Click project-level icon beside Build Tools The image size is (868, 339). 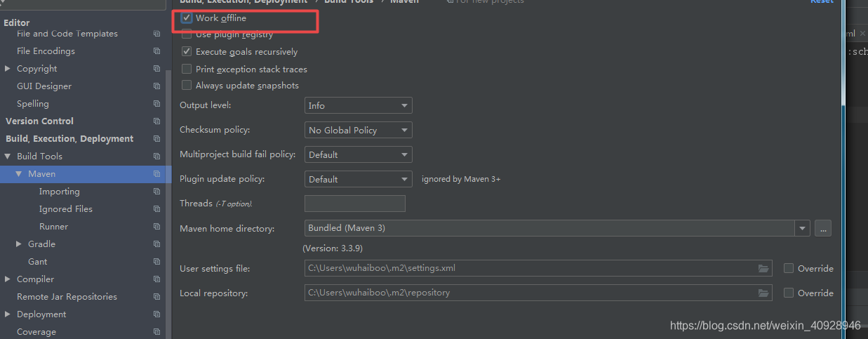[x=156, y=157]
